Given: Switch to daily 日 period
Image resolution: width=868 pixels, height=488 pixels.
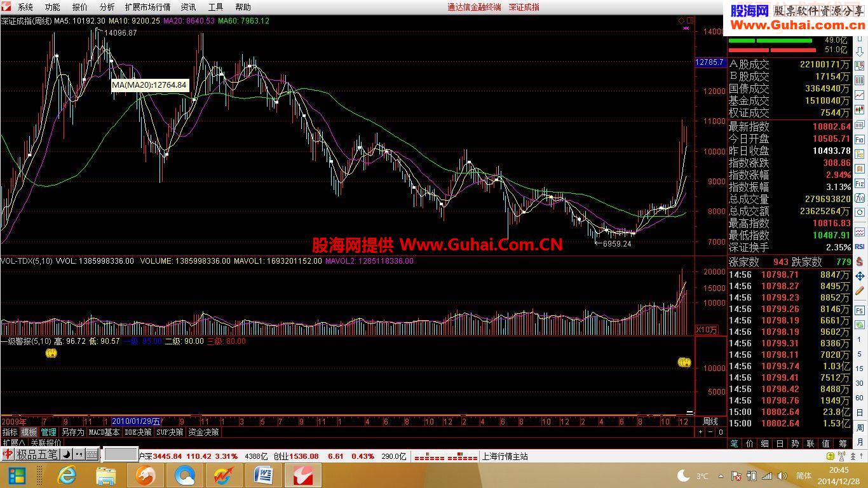Looking at the screenshot, I should [860, 412].
